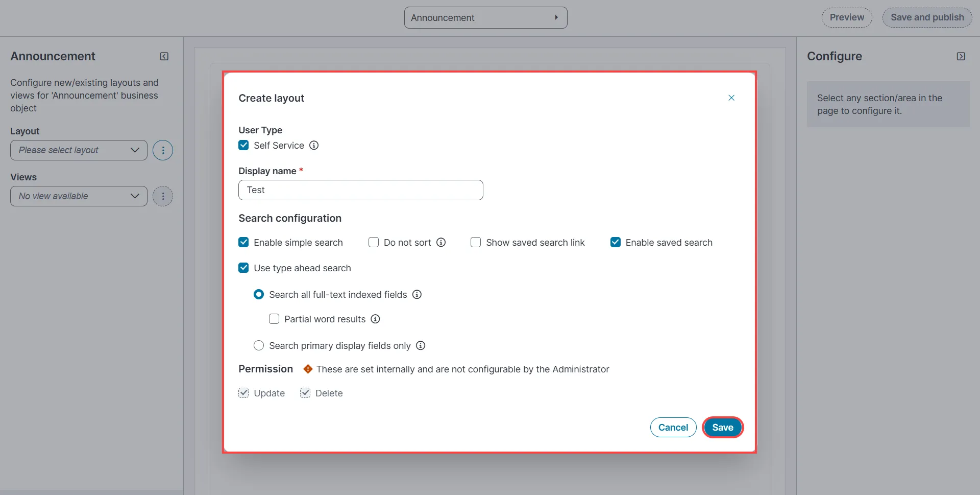Screen dimensions: 980x495
Task: Open the Please select layout dropdown
Action: tap(79, 150)
